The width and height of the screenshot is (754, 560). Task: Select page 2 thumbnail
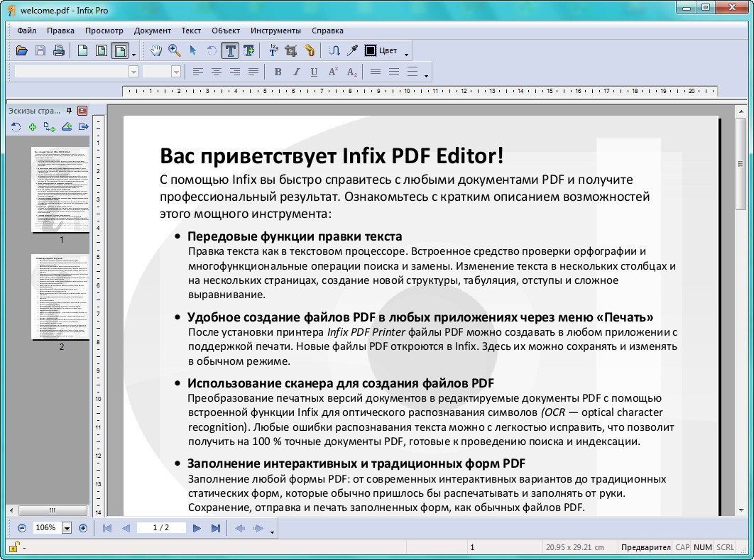point(60,297)
